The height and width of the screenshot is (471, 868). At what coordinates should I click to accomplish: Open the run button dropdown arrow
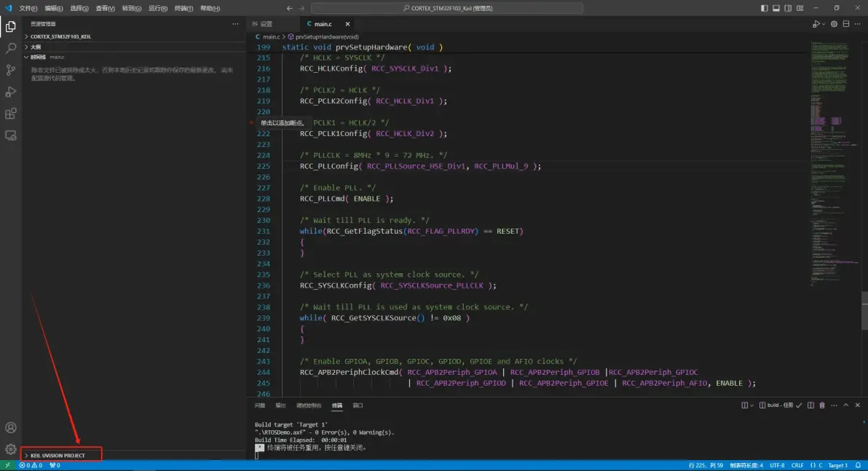click(824, 24)
